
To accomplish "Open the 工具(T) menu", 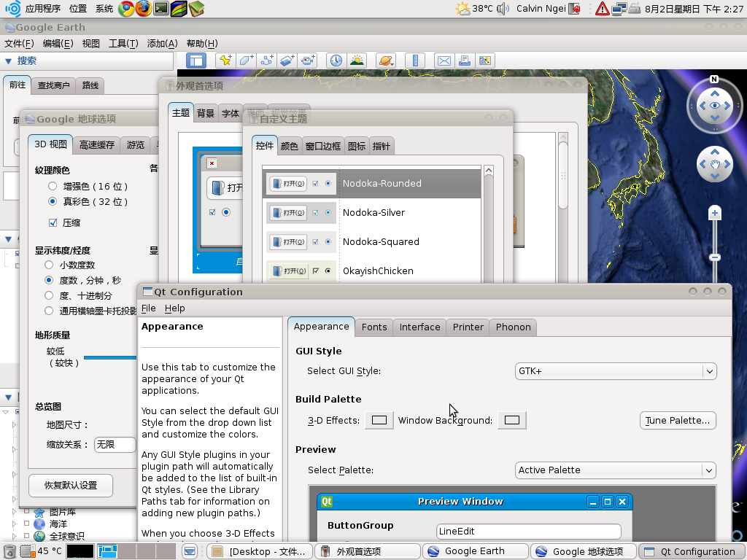I will pyautogui.click(x=123, y=43).
